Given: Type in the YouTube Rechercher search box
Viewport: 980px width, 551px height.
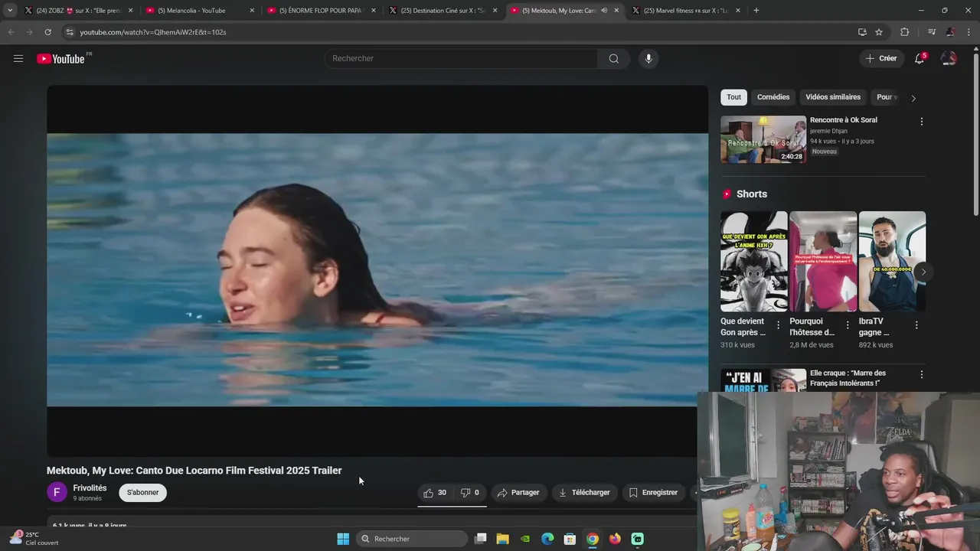Looking at the screenshot, I should (x=461, y=58).
